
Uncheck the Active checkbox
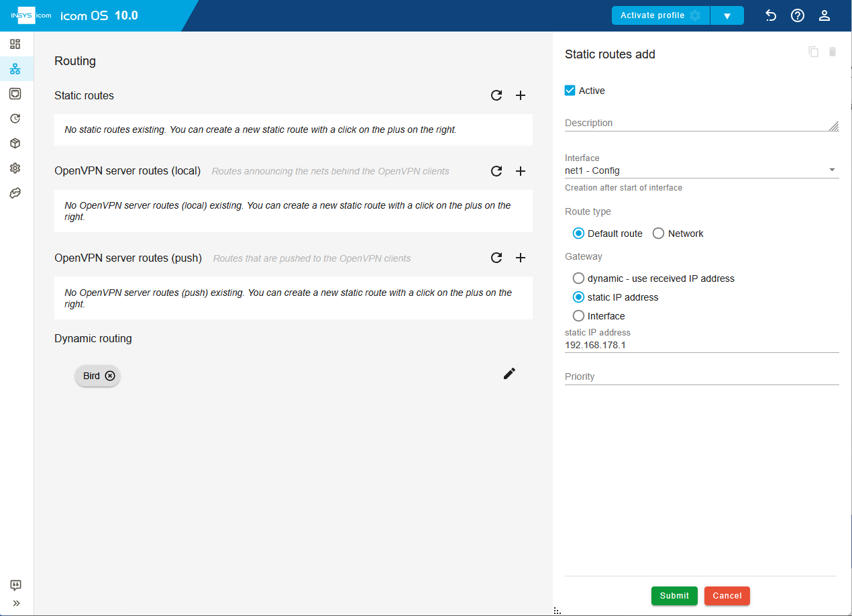tap(570, 91)
